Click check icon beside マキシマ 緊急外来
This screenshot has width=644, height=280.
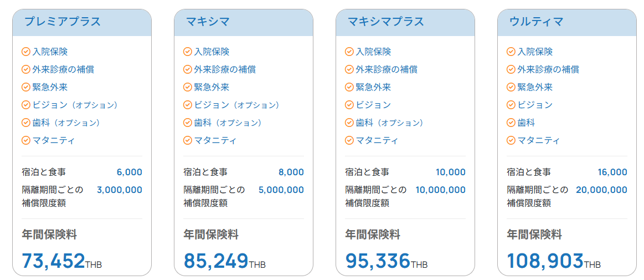coord(187,87)
